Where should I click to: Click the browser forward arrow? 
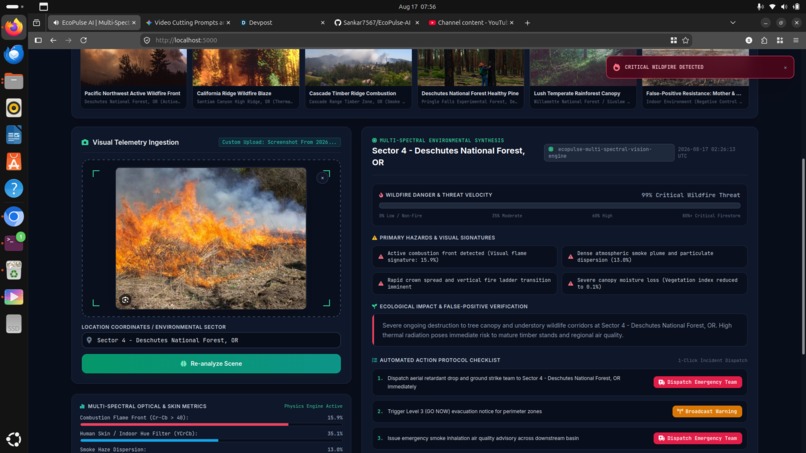click(x=68, y=40)
